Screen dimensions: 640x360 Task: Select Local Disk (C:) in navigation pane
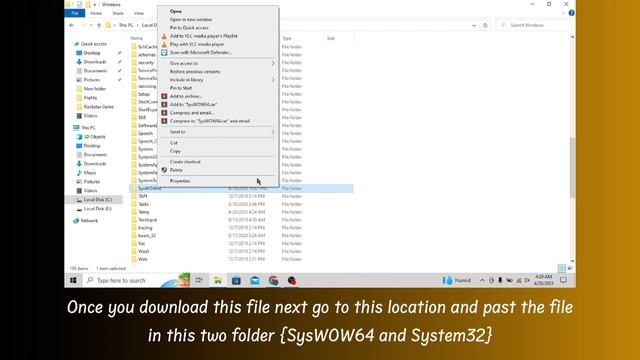point(98,200)
